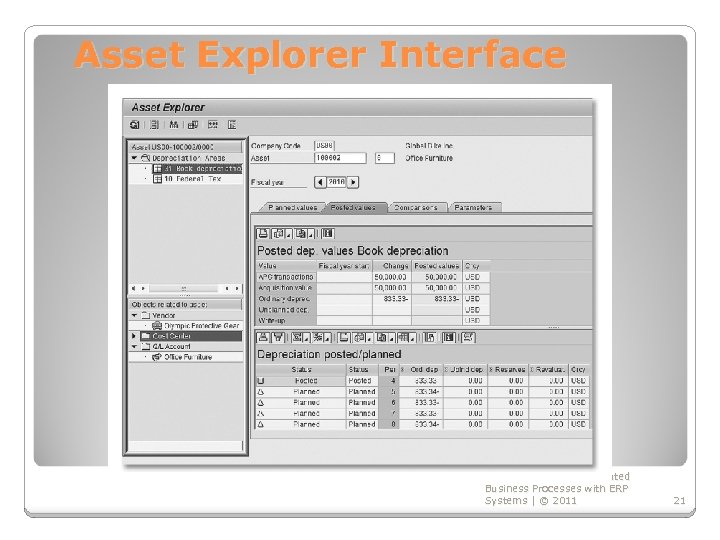This screenshot has height=540, width=720.
Task: Click info icon above Posted dep. values grid
Action: pos(327,233)
